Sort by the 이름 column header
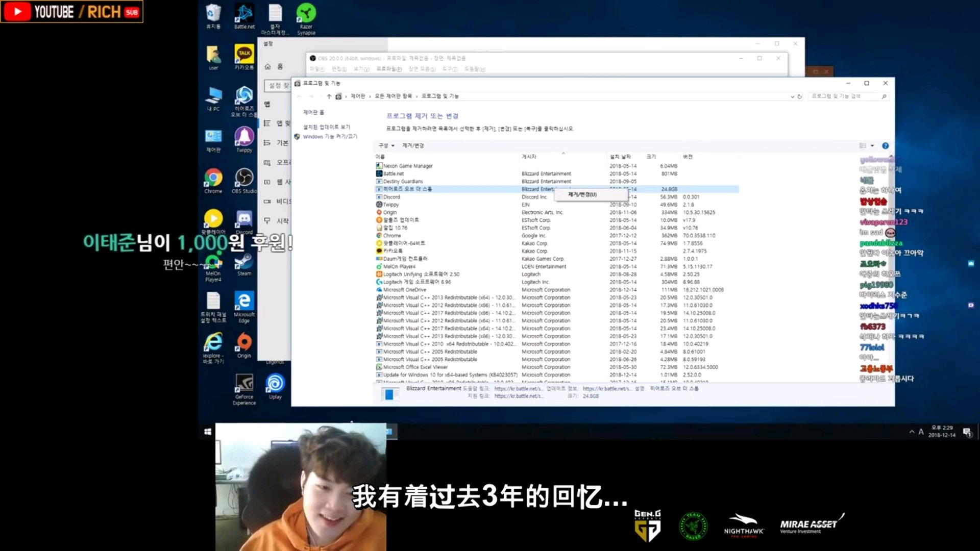Image resolution: width=980 pixels, height=551 pixels. point(380,157)
